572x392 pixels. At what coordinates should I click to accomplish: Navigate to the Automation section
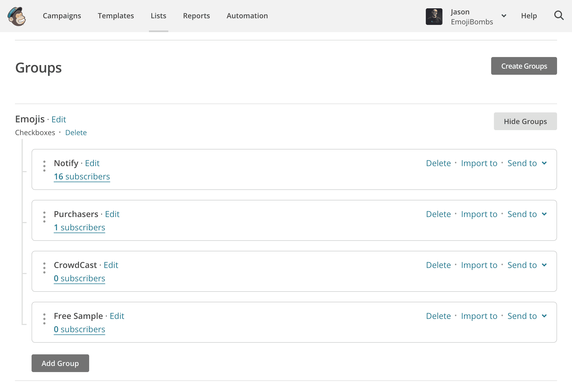click(x=247, y=16)
